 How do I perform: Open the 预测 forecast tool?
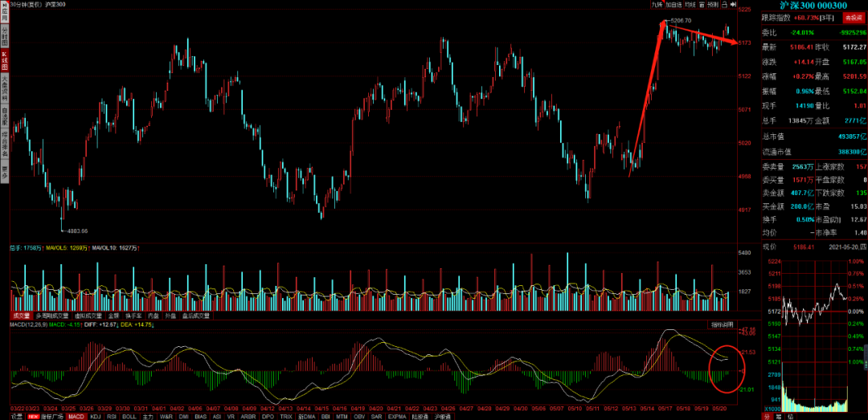713,5
